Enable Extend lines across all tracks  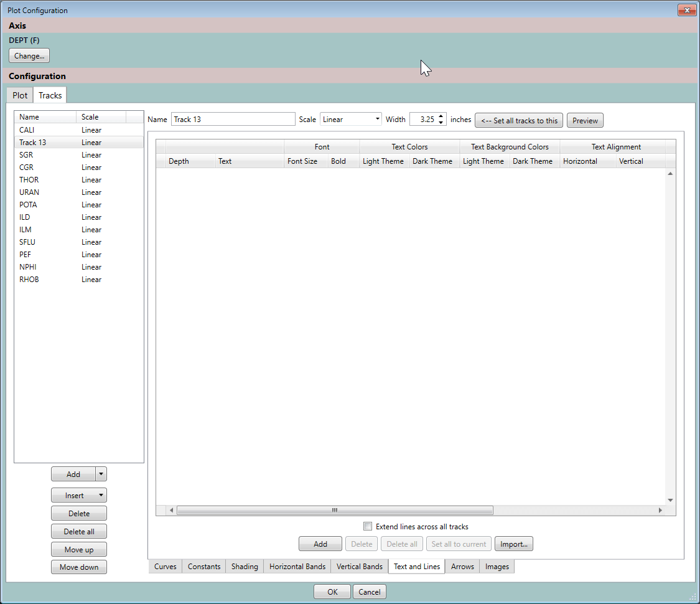tap(368, 526)
